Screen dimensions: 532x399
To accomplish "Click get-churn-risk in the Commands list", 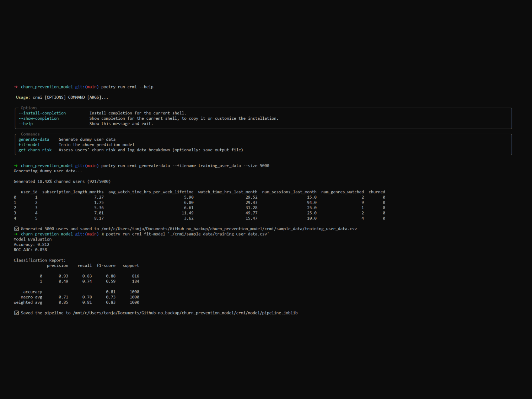I will pyautogui.click(x=35, y=150).
